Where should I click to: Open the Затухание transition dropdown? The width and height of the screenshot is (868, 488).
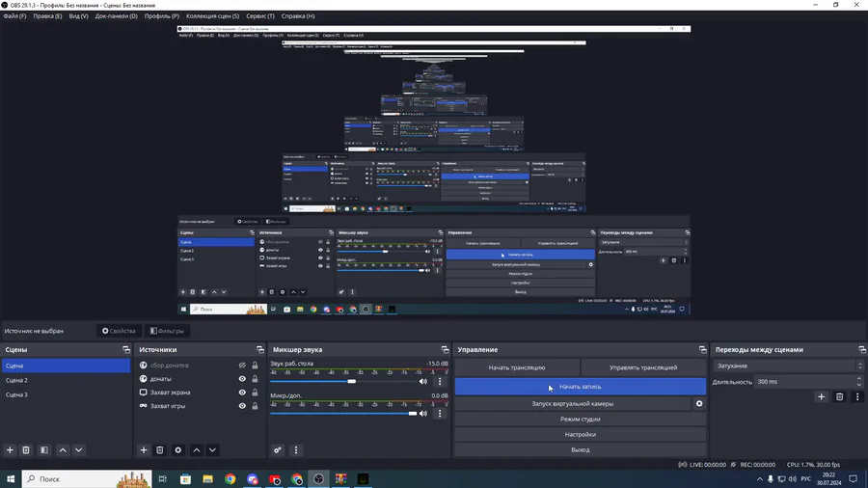pyautogui.click(x=788, y=366)
